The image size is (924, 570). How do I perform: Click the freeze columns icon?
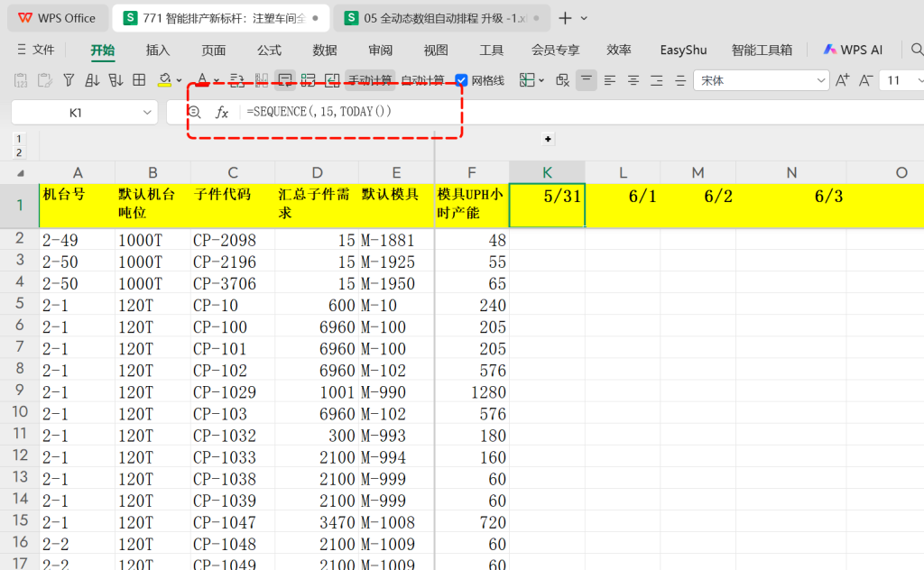261,80
